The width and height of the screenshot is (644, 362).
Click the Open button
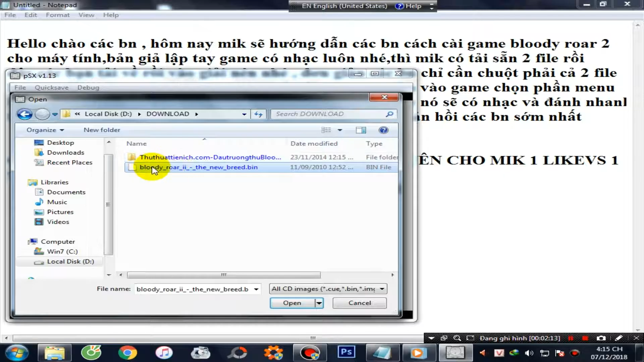point(292,303)
